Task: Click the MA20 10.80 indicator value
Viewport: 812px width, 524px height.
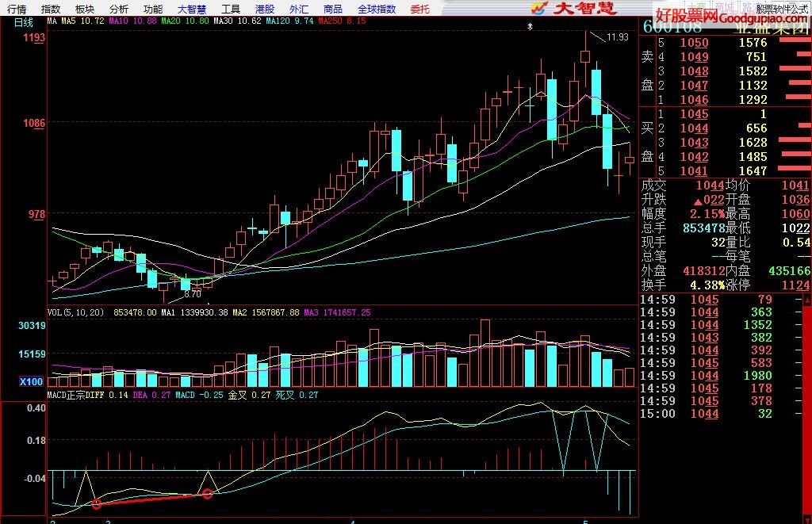Action: tap(185, 21)
